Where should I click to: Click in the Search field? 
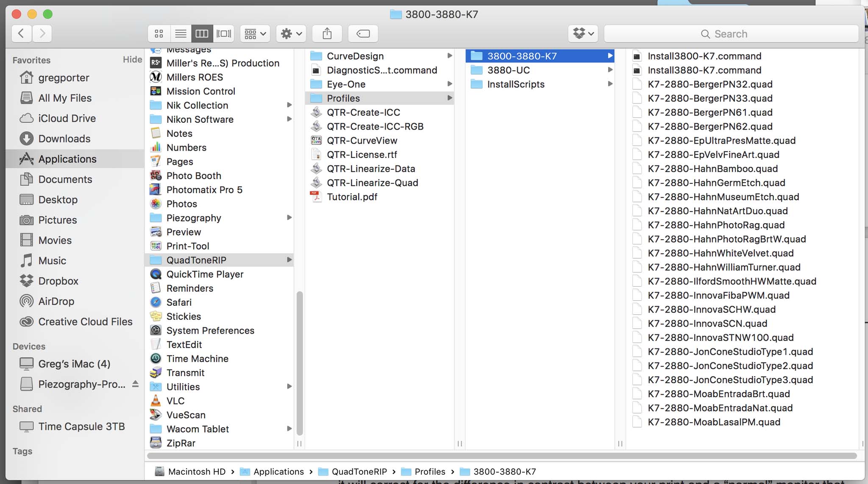tap(731, 34)
